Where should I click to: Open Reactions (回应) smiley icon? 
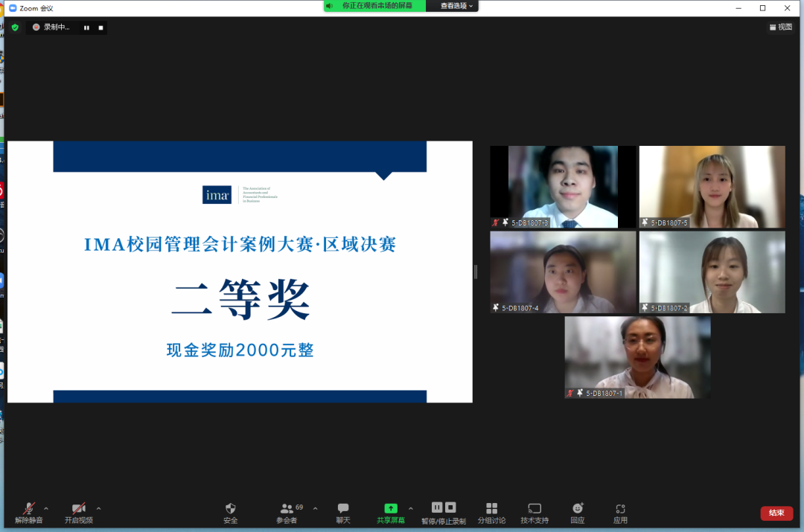coord(578,508)
